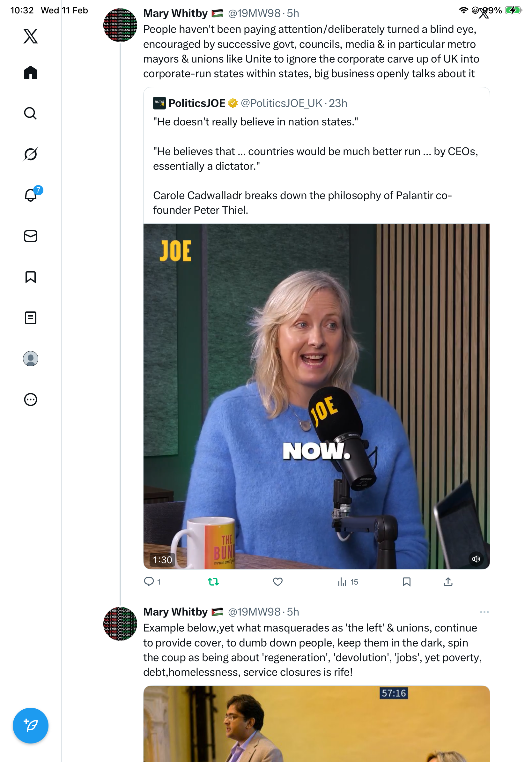Toggle the repost on Mary Whitby's post
The image size is (532, 762).
[x=213, y=581]
